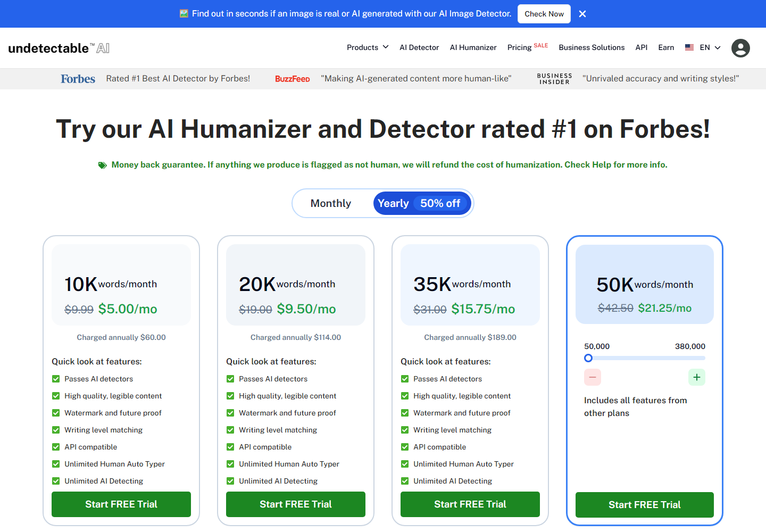Click Unlimited AI Detecting checkmark in 10K plan
766x532 pixels.
tap(56, 481)
